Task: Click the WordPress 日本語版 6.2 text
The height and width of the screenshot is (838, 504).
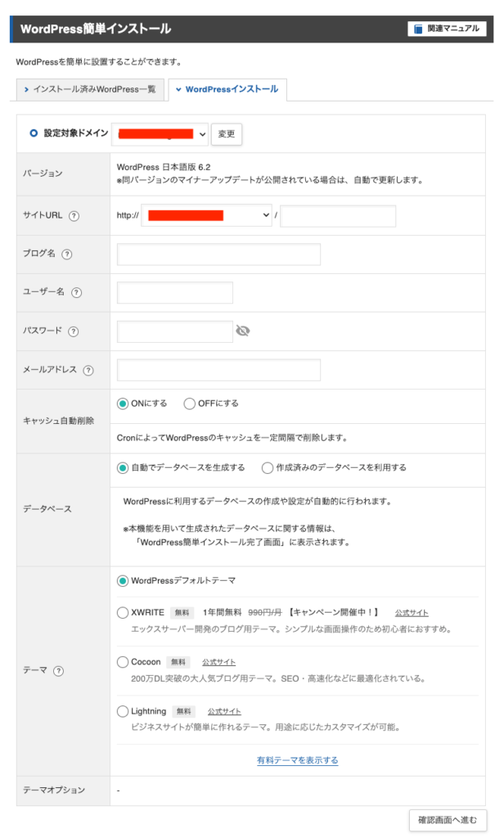Action: click(x=164, y=167)
